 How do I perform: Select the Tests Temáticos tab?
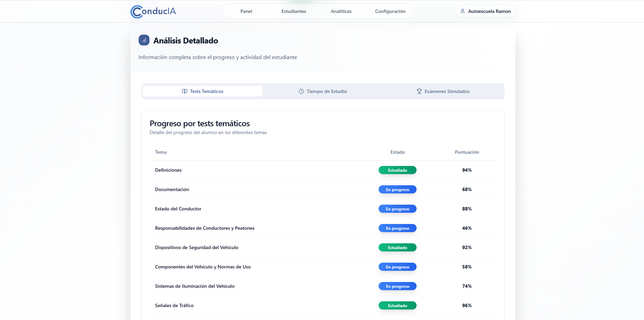click(x=203, y=91)
